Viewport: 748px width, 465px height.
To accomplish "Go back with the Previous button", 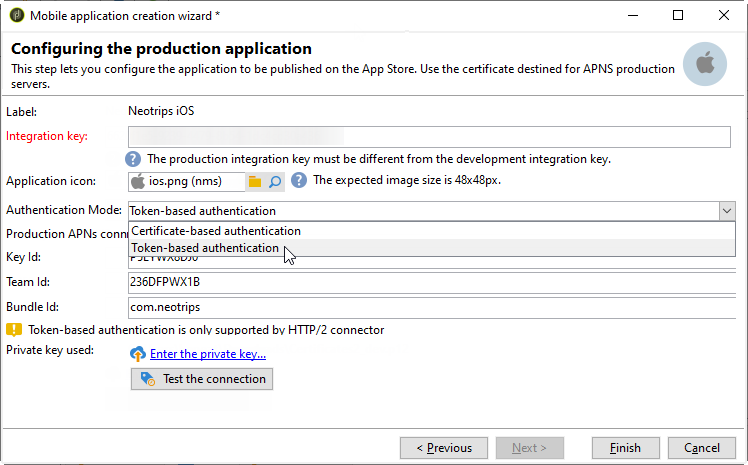I will [443, 448].
